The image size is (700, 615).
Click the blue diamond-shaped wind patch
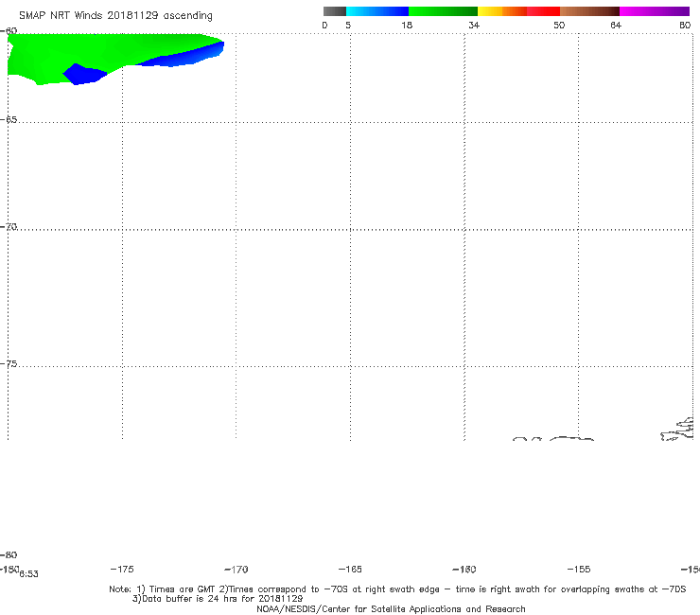tap(84, 74)
